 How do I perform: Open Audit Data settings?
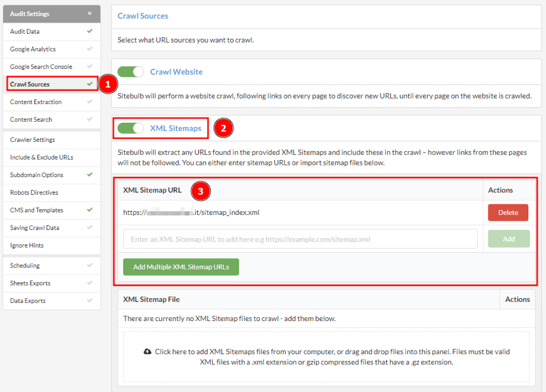(x=52, y=31)
